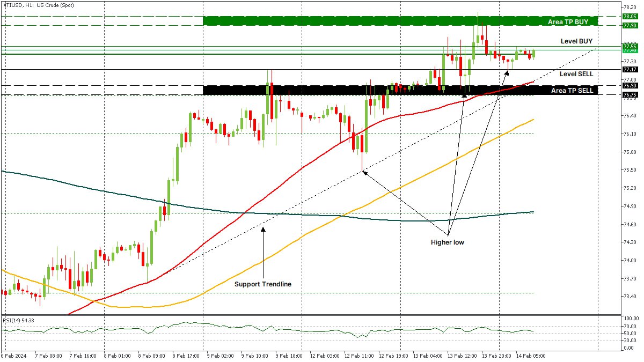Click the RSI scale value 100.00
This screenshot has width=644, height=362.
point(631,319)
